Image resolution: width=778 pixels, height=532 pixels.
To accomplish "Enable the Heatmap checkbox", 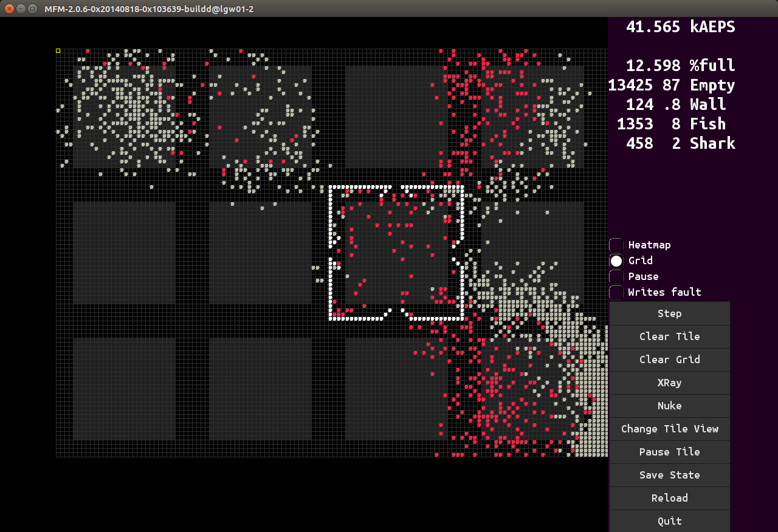I will [x=616, y=245].
